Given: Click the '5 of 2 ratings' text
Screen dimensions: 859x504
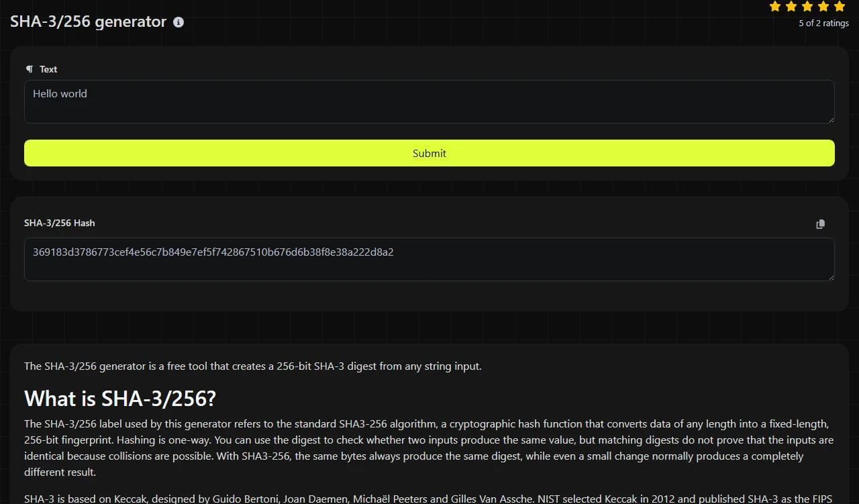Looking at the screenshot, I should [823, 23].
